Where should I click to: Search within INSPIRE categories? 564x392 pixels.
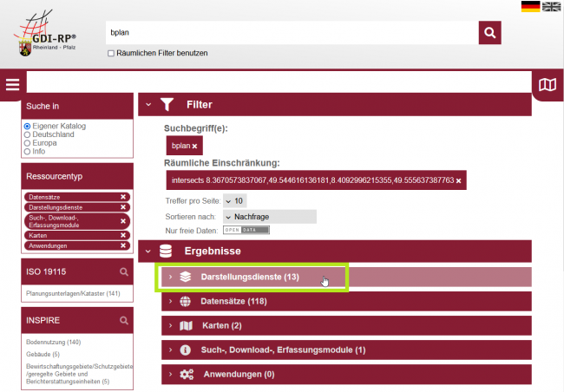tap(124, 320)
